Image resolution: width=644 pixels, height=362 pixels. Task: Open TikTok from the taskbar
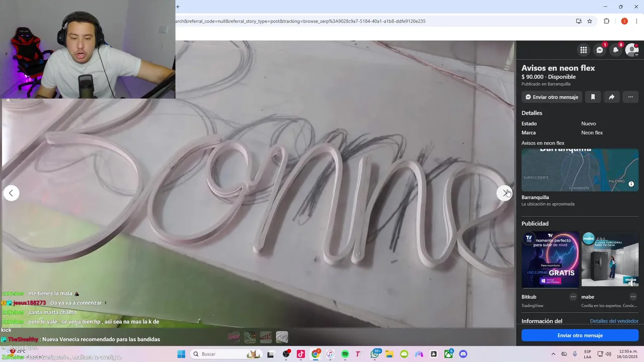(301, 354)
